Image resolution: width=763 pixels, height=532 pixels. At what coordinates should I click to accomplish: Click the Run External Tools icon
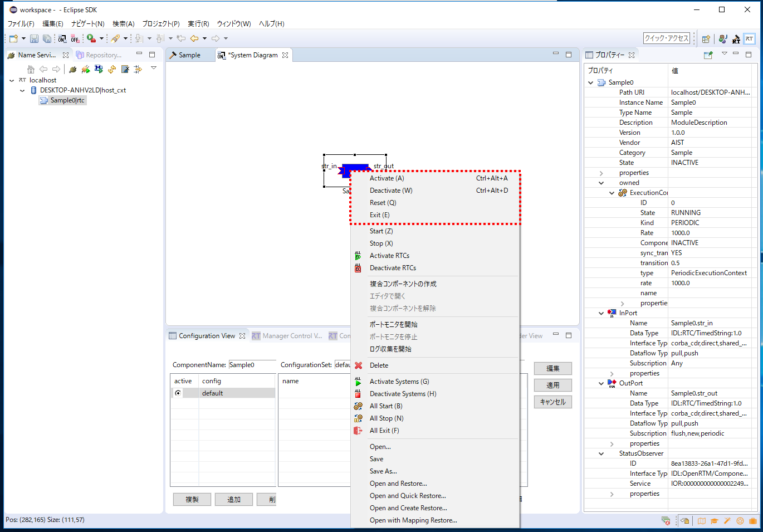91,38
